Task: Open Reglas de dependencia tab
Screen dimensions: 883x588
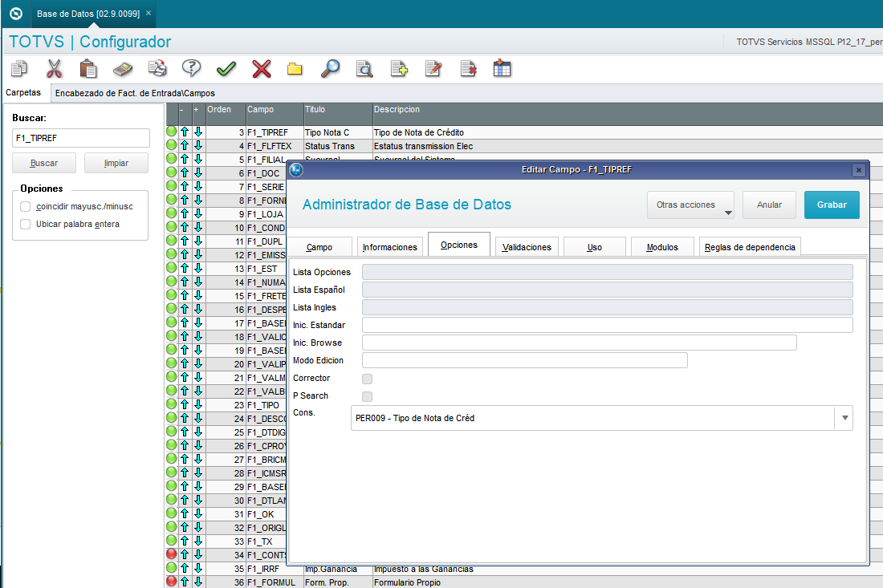Action: click(750, 247)
